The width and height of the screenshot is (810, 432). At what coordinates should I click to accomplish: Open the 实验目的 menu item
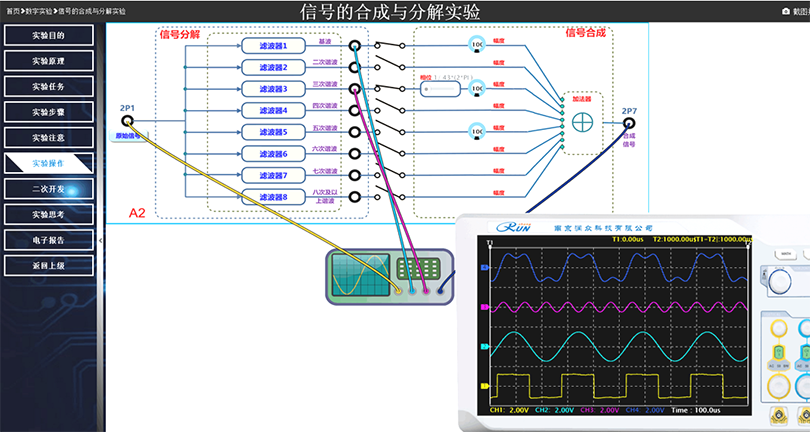(x=49, y=35)
